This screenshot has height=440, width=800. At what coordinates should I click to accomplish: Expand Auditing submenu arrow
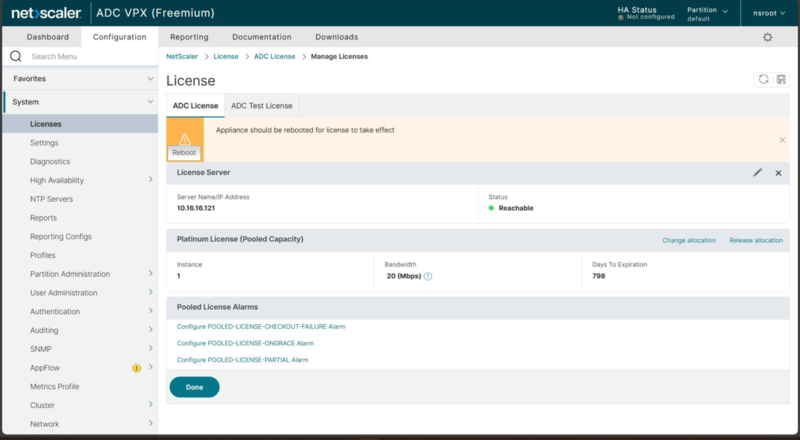(x=151, y=329)
